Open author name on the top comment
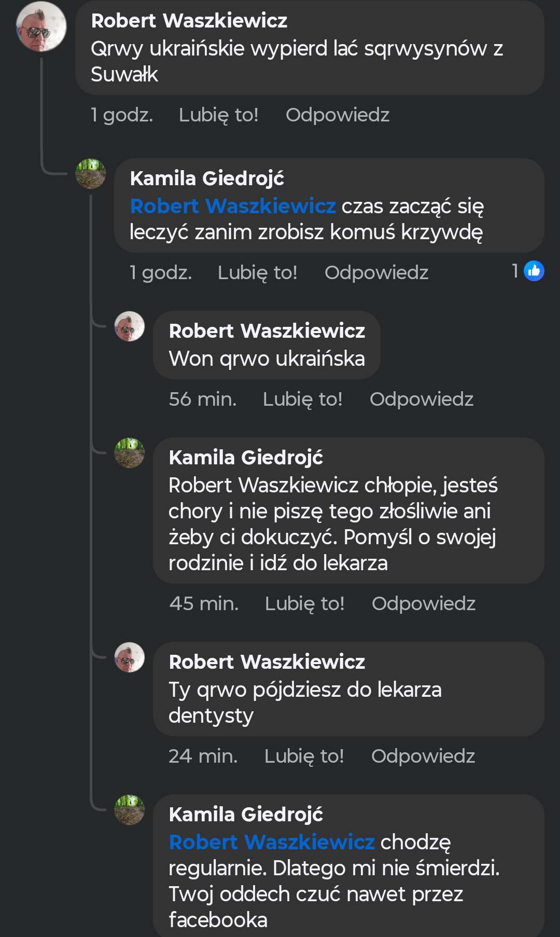The image size is (560, 937). tap(189, 21)
